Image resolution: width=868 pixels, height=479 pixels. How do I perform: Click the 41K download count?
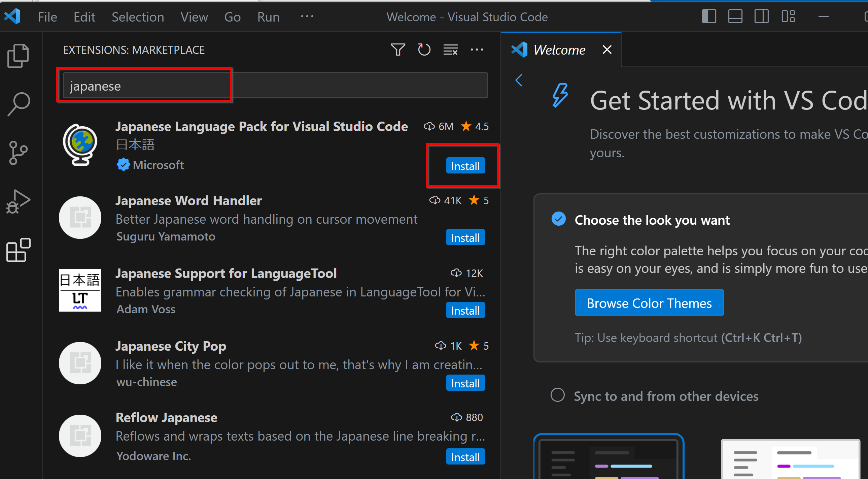click(446, 201)
